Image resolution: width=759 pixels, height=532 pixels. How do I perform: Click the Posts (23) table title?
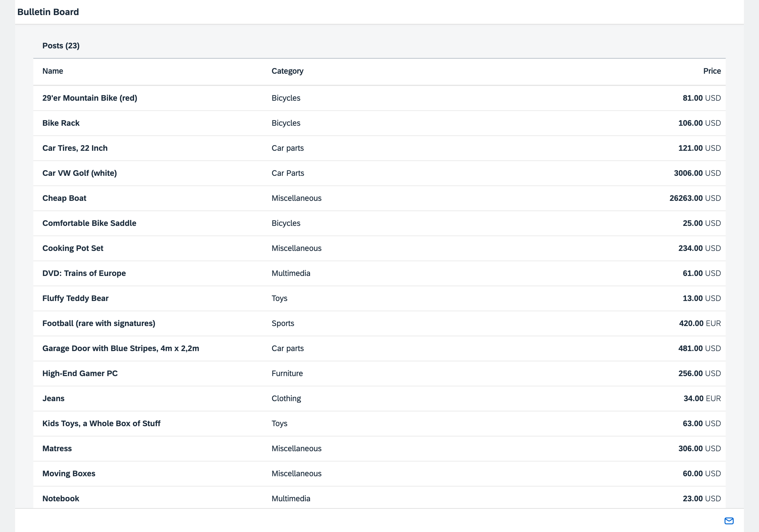pyautogui.click(x=61, y=46)
